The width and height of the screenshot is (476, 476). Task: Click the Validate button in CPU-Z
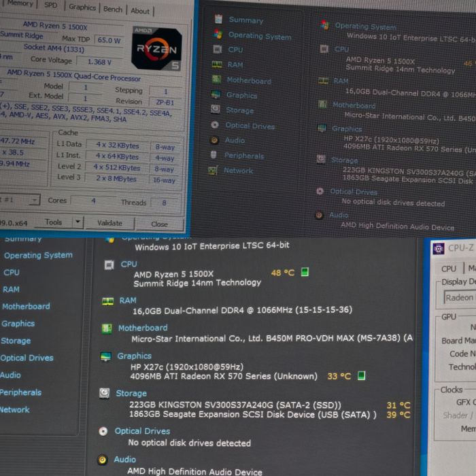109,223
